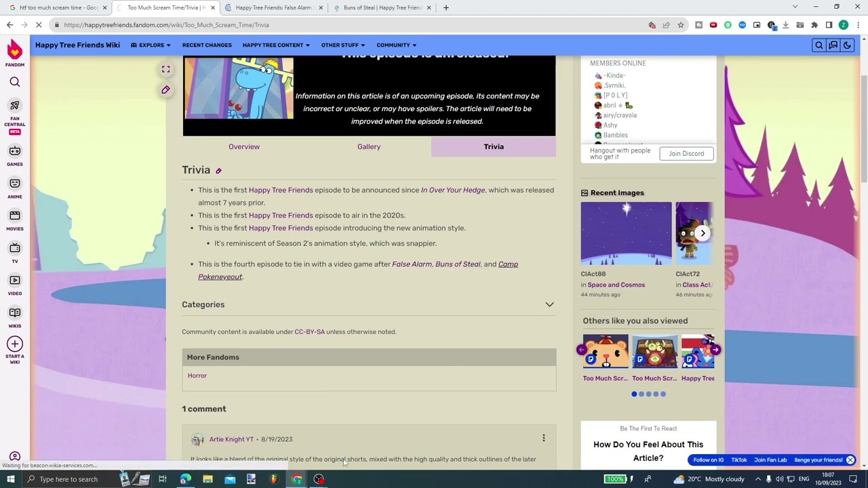The width and height of the screenshot is (868, 488).
Task: Expand article to full width
Action: (x=165, y=69)
